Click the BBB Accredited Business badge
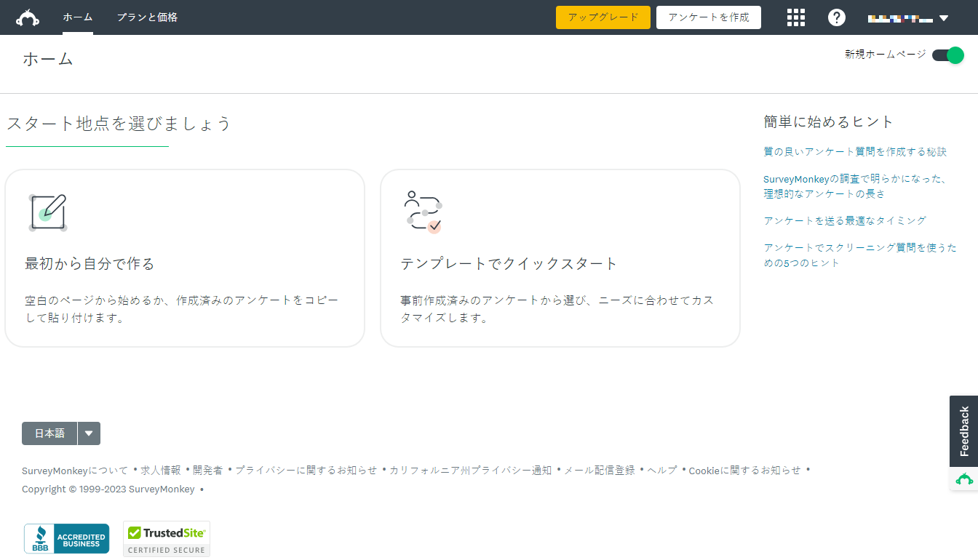This screenshot has height=560, width=978. 66,539
